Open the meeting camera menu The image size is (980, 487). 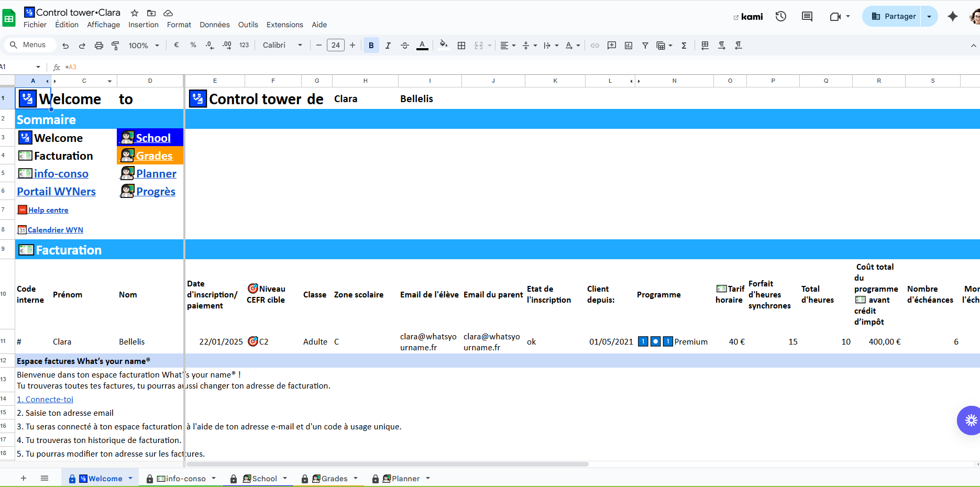(x=840, y=16)
